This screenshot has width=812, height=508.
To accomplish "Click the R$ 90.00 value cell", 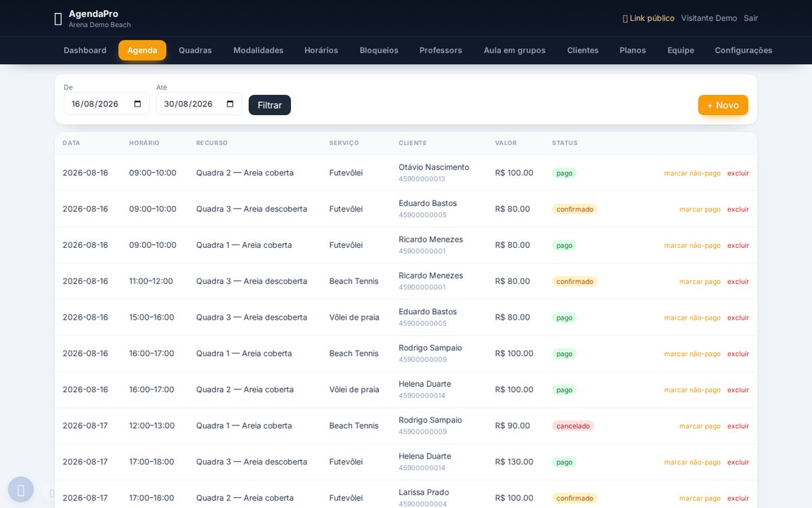I will tap(512, 425).
